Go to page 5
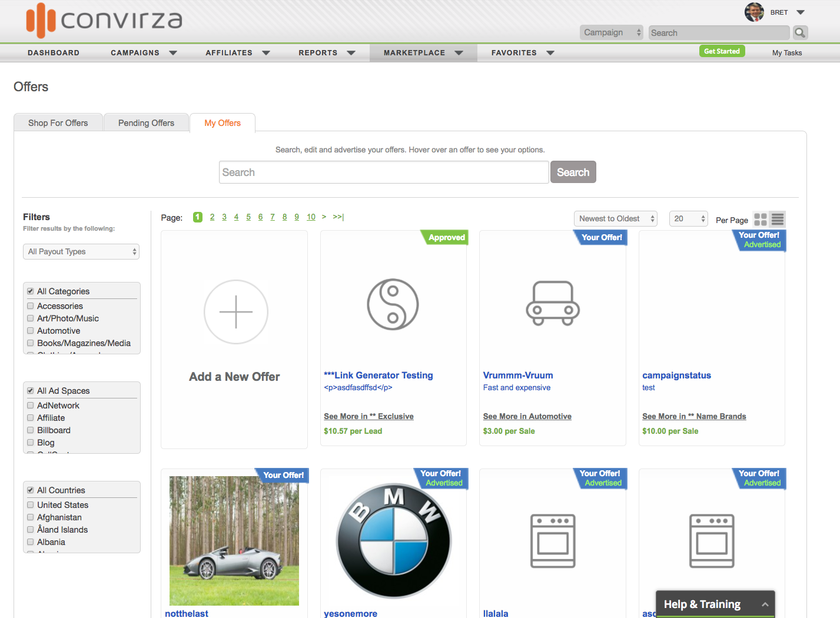Image resolution: width=840 pixels, height=618 pixels. coord(248,217)
